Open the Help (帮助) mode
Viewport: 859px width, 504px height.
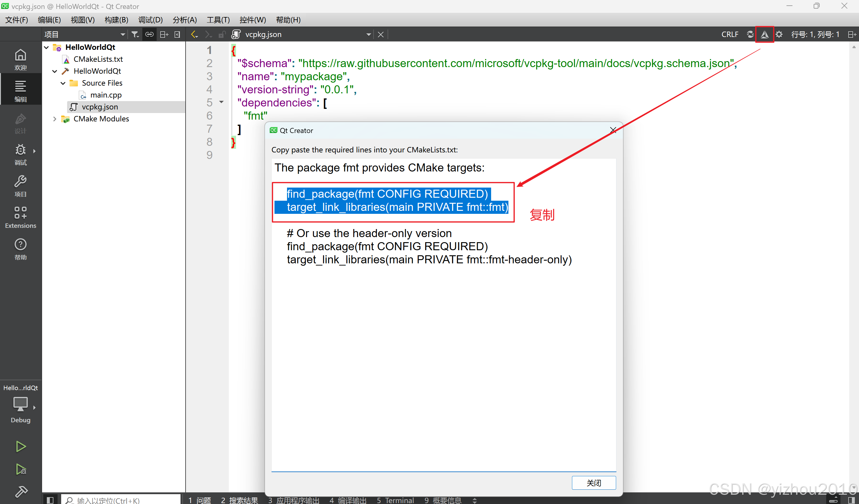point(21,249)
